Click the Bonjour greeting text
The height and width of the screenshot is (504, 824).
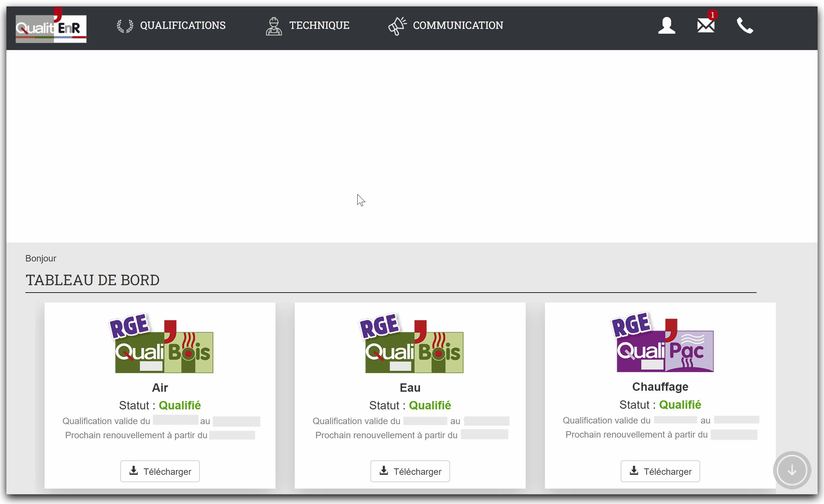pos(41,259)
